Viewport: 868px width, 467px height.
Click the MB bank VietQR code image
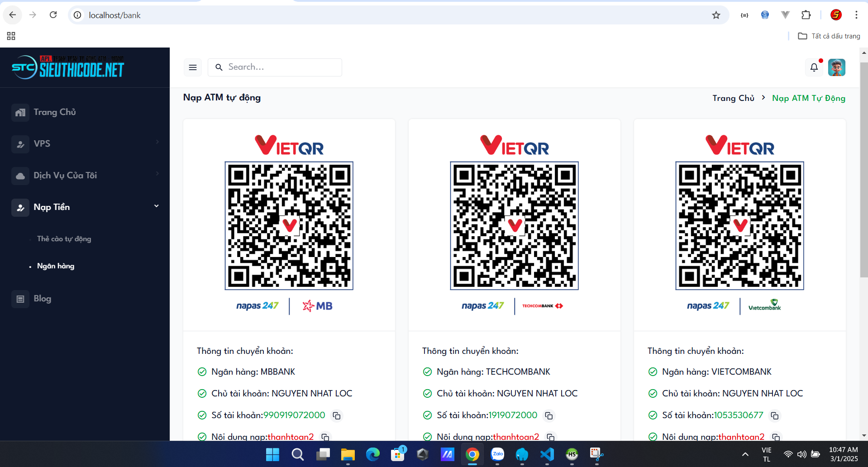coord(289,225)
